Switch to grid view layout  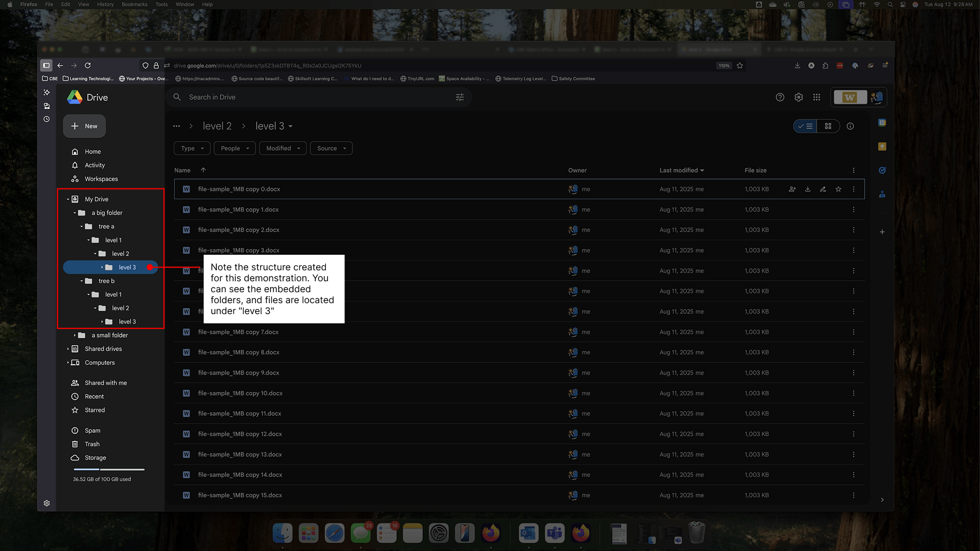click(x=829, y=126)
